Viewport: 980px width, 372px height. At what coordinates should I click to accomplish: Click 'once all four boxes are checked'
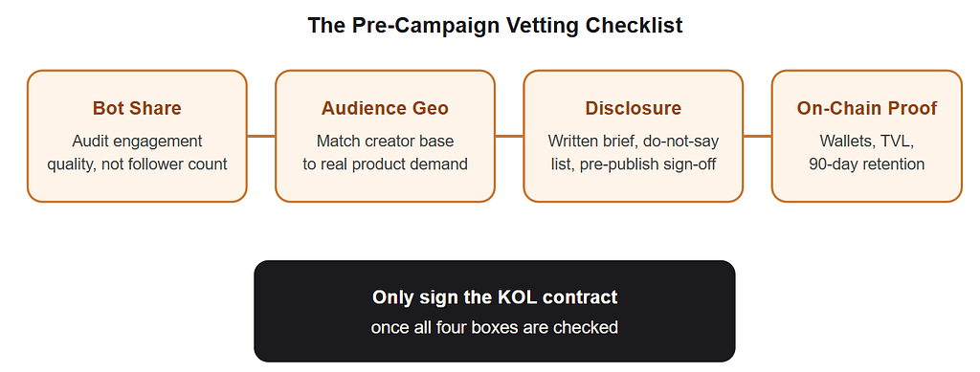point(495,327)
